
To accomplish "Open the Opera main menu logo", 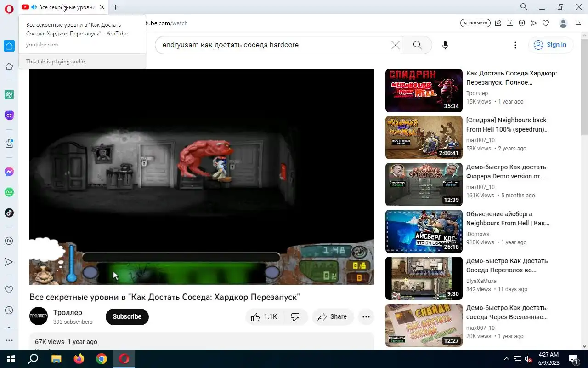I will point(9,9).
